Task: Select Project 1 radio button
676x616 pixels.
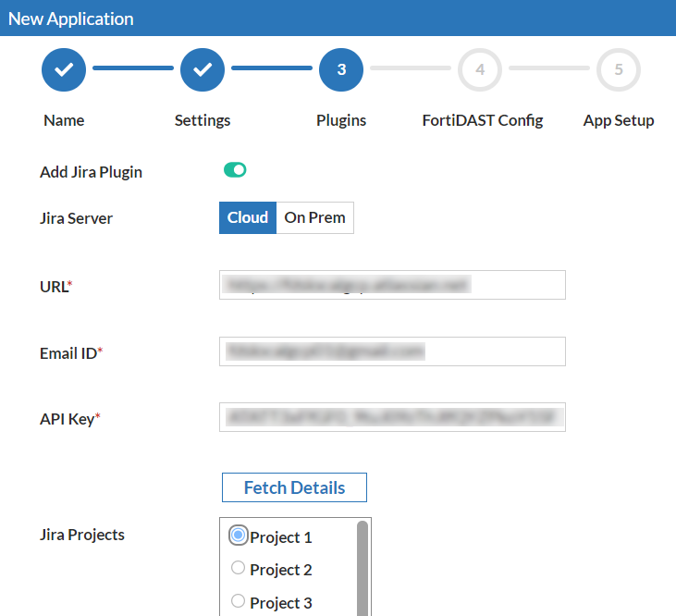Action: coord(238,535)
